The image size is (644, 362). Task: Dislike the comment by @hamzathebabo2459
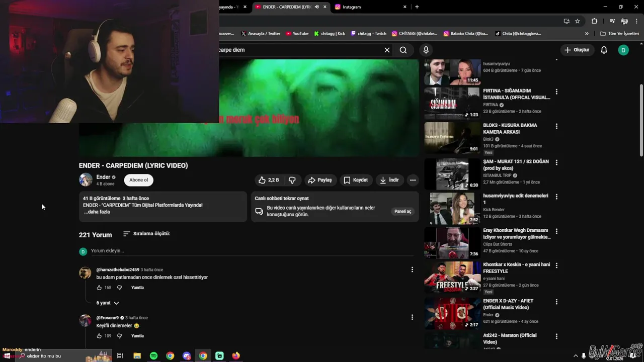click(x=119, y=288)
